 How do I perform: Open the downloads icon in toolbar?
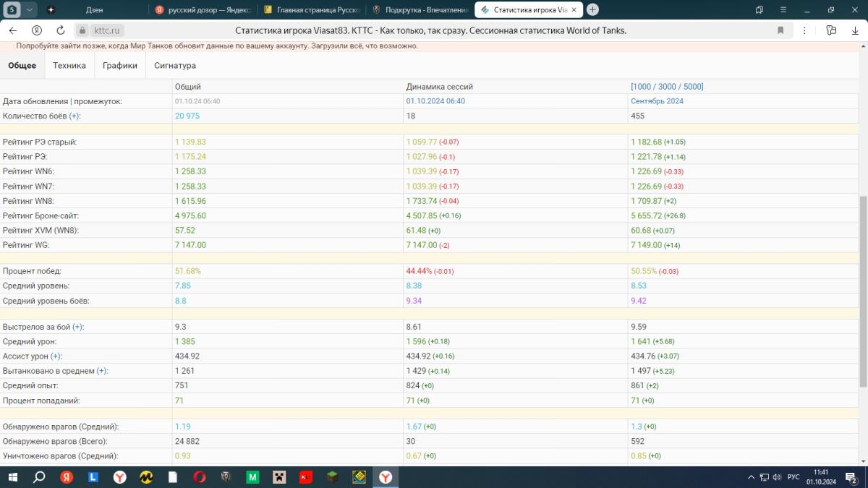(854, 30)
